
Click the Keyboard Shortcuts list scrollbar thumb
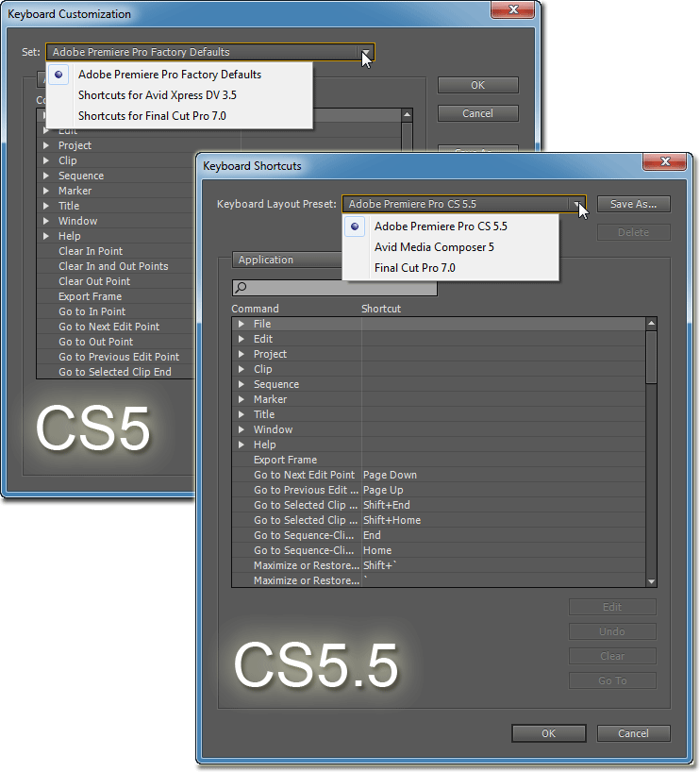point(651,357)
